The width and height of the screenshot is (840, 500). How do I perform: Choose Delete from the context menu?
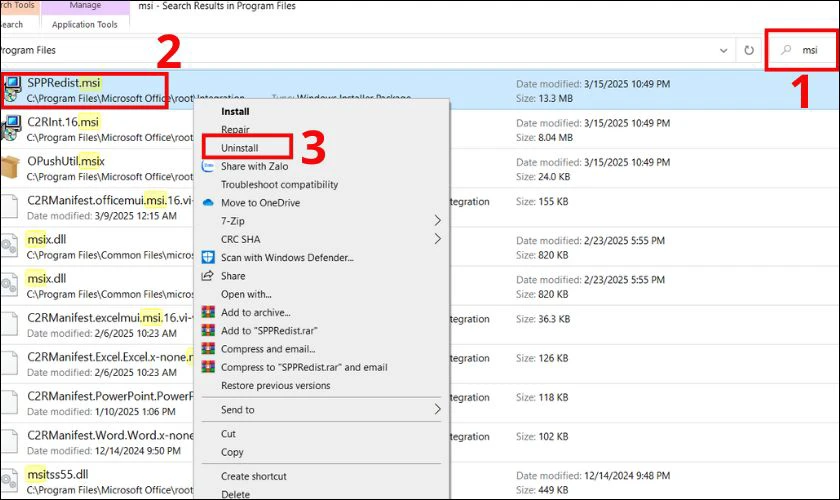(235, 494)
